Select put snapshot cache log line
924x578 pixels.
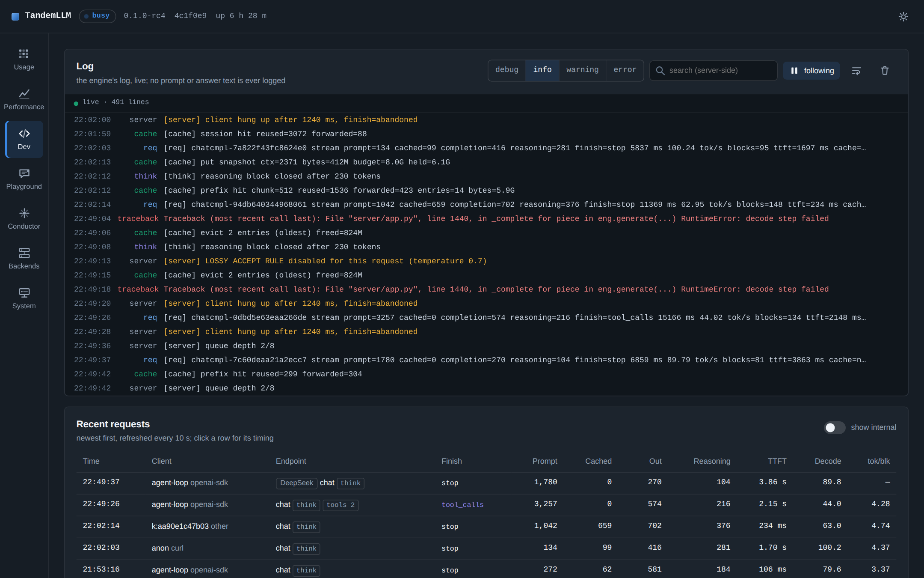486,162
